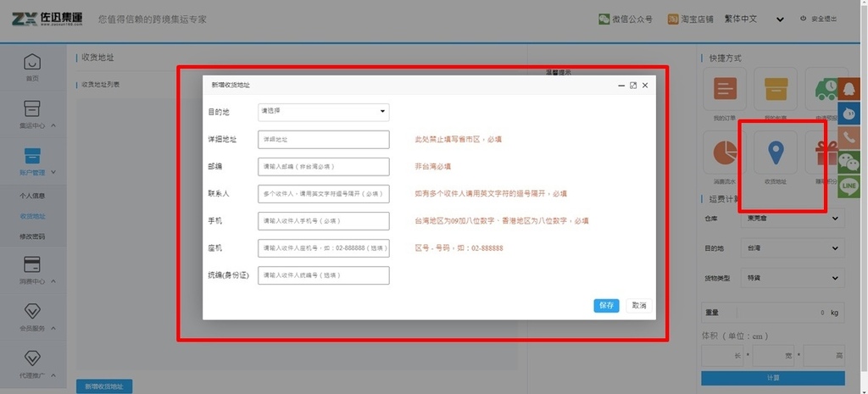Click the 微信公众号 text link

pyautogui.click(x=632, y=19)
